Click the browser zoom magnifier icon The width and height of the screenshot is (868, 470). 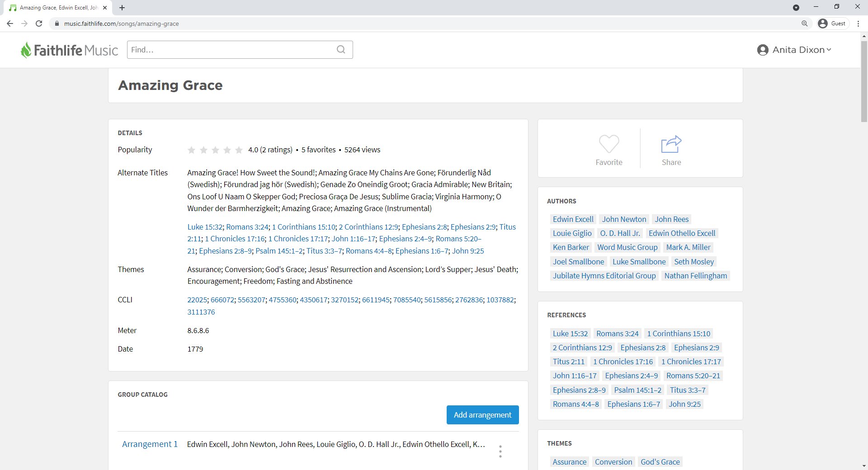(x=805, y=23)
